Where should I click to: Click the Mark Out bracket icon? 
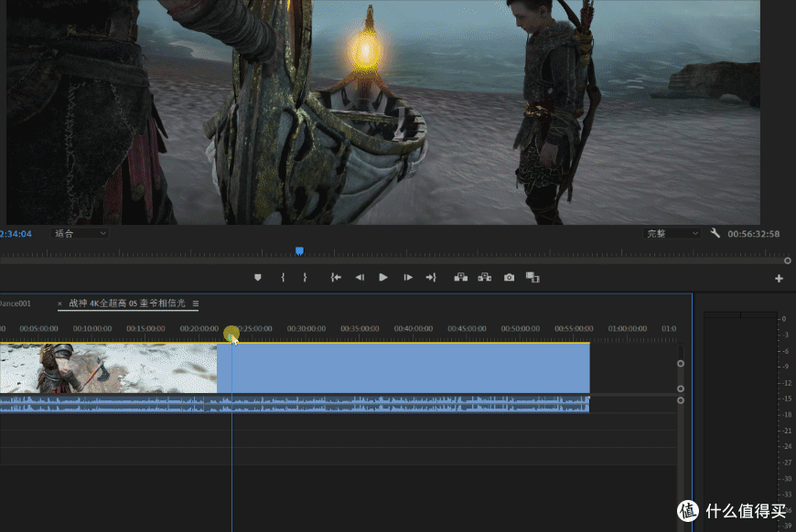(x=305, y=277)
